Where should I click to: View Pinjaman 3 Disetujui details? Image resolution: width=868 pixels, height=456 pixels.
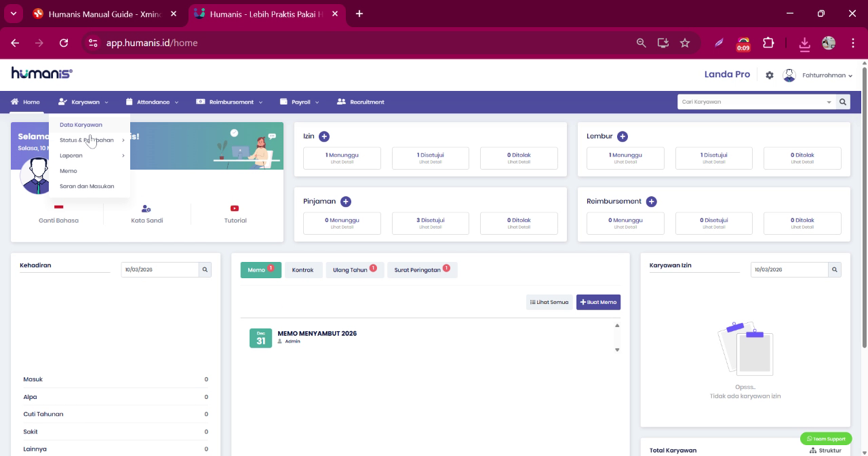tap(430, 223)
